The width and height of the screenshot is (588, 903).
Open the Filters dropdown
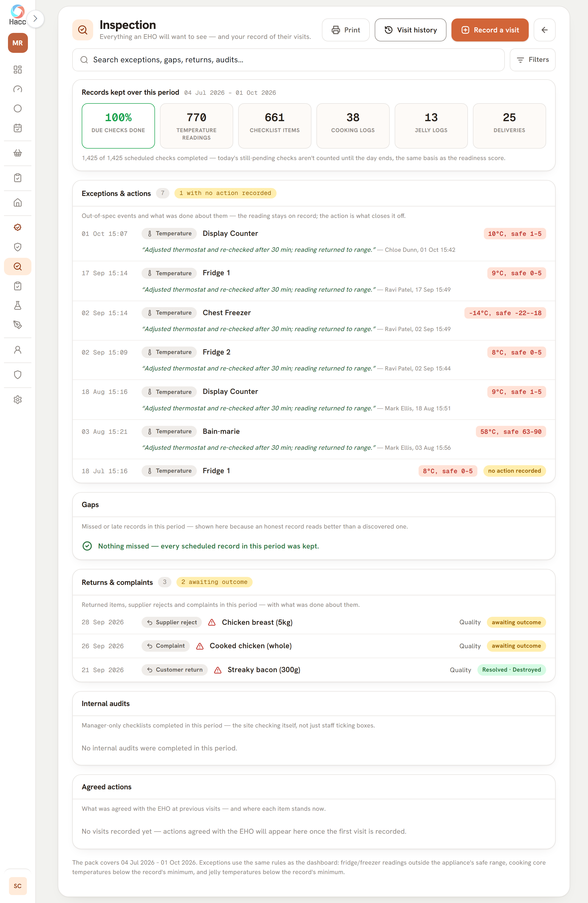click(x=532, y=60)
